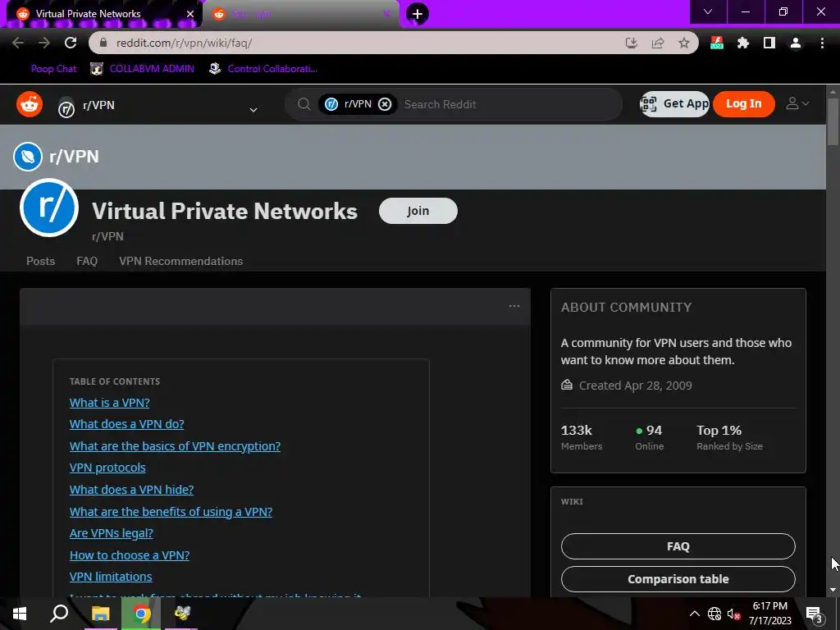Click the wiki FAQ sidebar button
The image size is (840, 630).
coord(678,546)
